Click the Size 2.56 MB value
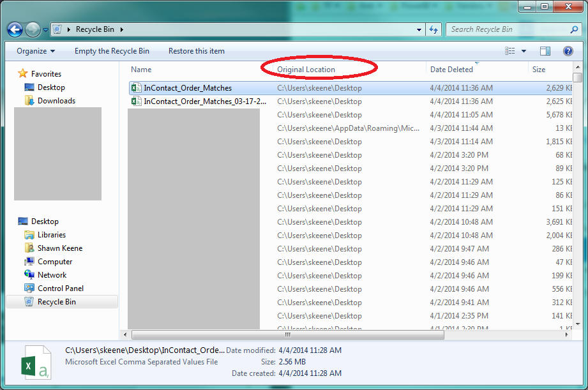This screenshot has height=390, width=588. [x=292, y=362]
